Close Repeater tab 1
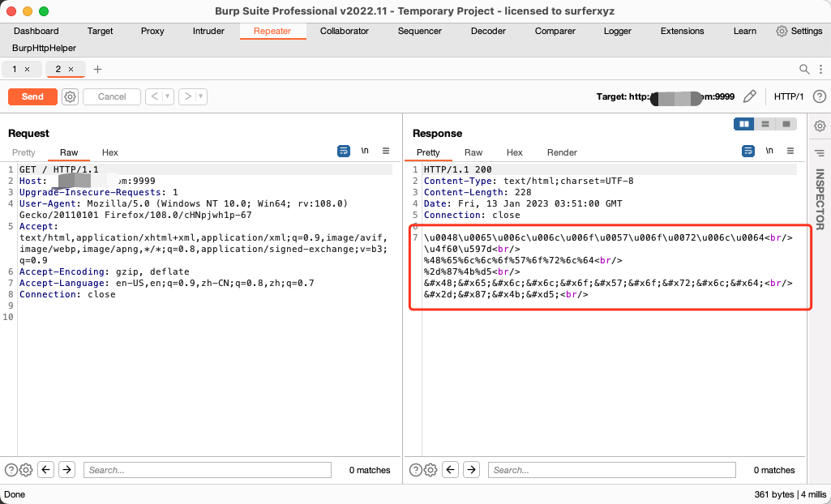831x504 pixels. point(28,70)
